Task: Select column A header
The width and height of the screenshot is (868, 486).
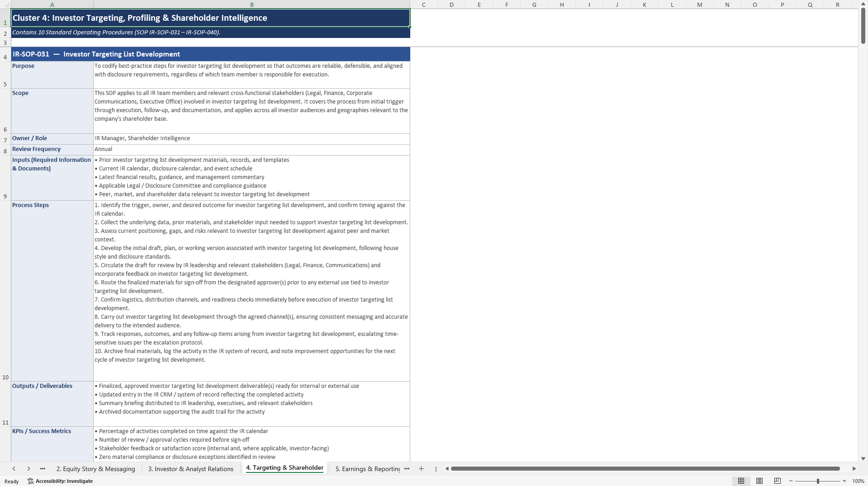Action: point(52,5)
